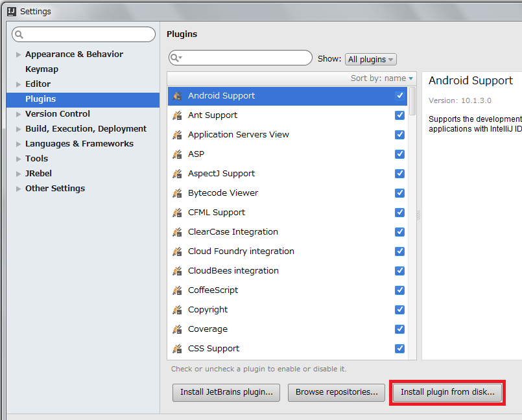Click the plugin search magnifier icon
This screenshot has height=420, width=522.
click(175, 58)
